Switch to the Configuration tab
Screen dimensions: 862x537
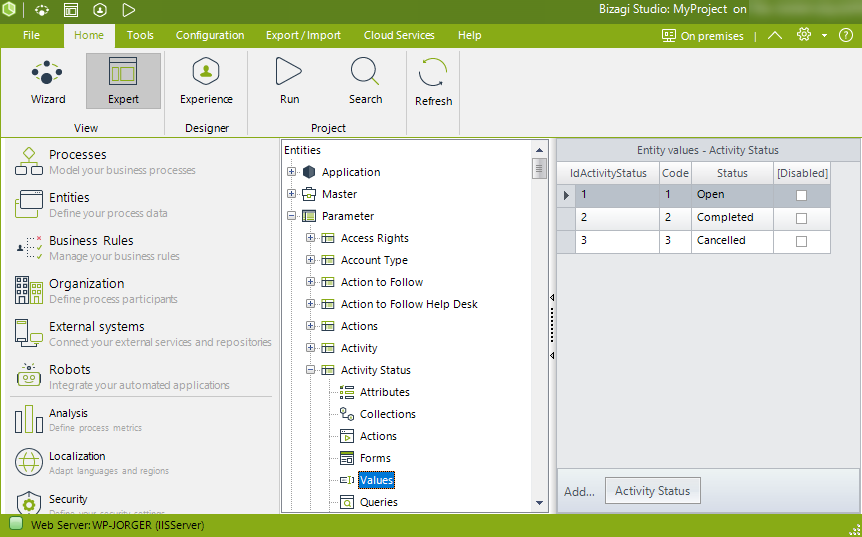(x=210, y=35)
